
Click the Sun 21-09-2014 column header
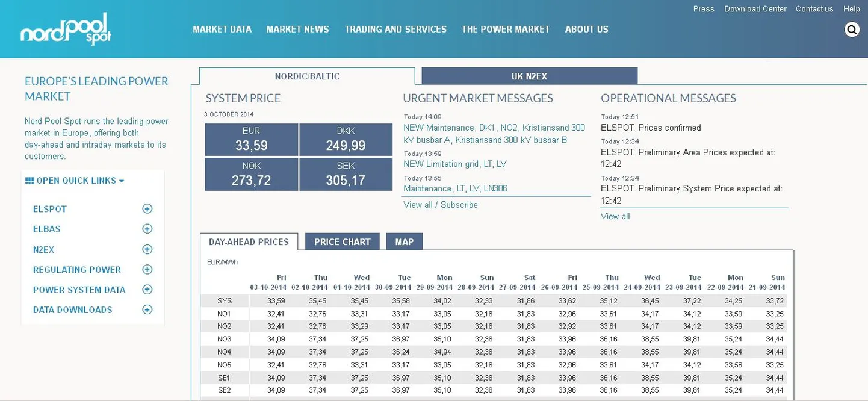pyautogui.click(x=767, y=282)
